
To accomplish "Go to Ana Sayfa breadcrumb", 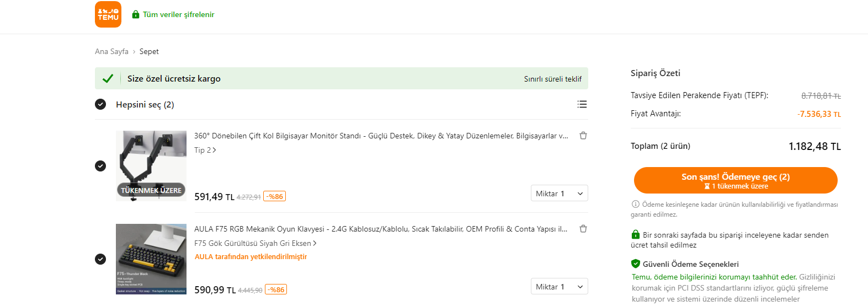I will [x=111, y=51].
